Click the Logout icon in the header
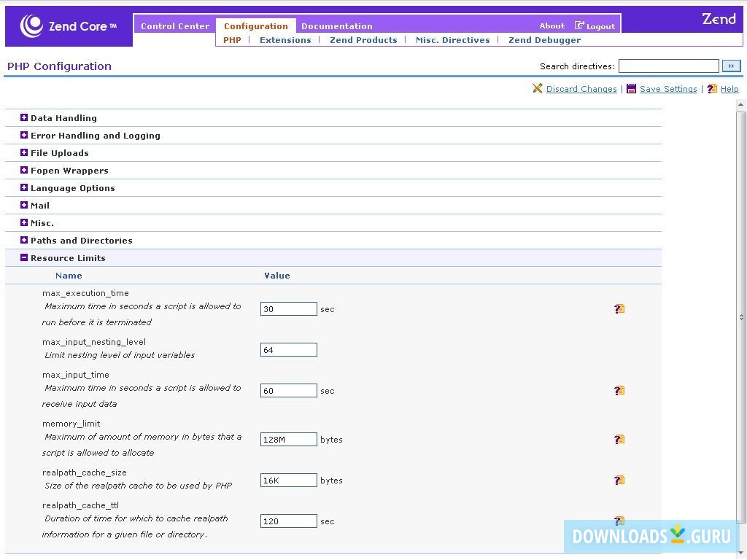Screen dimensions: 747x560 point(579,26)
